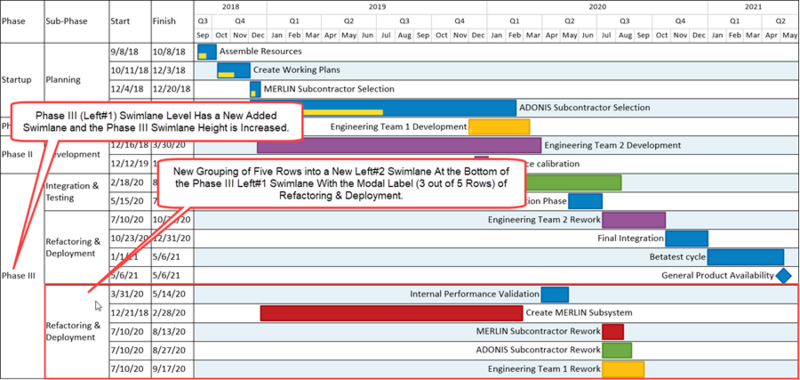Select the 2020 year header
Image resolution: width=800 pixels, height=380 pixels.
click(x=597, y=7)
